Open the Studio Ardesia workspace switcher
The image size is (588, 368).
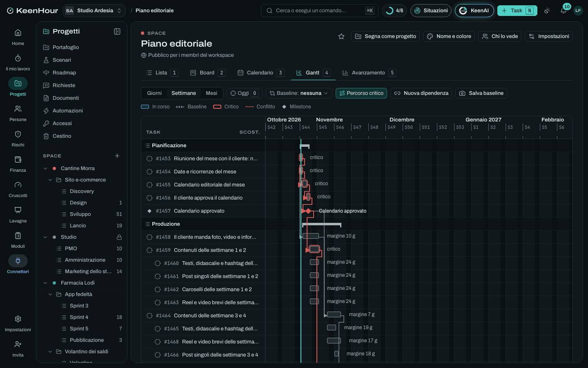[x=94, y=11]
